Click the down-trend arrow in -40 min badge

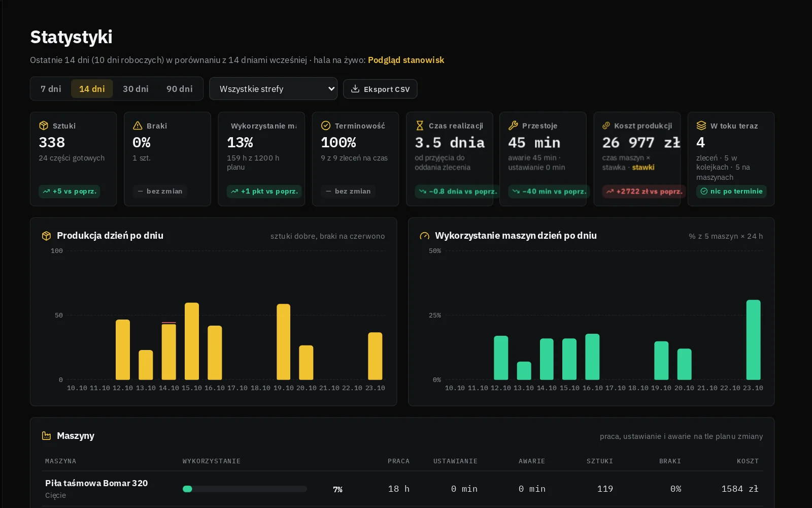pos(516,192)
